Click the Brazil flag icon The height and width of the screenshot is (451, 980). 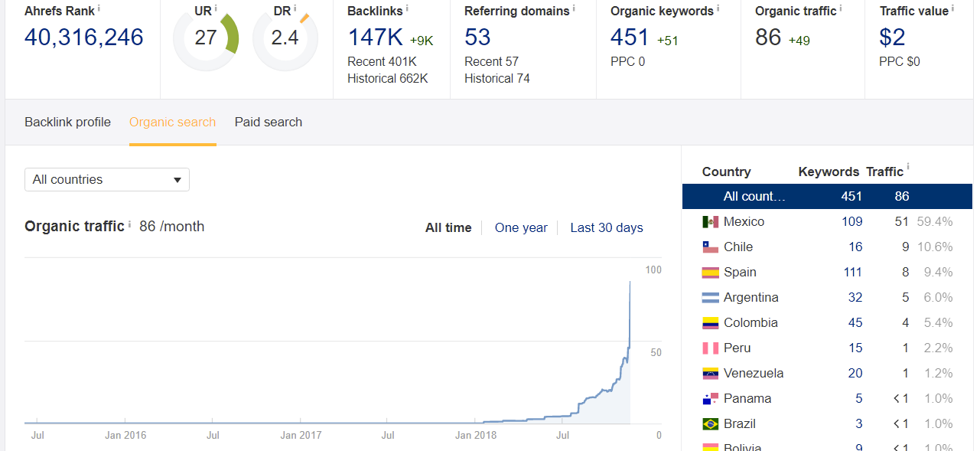[711, 423]
